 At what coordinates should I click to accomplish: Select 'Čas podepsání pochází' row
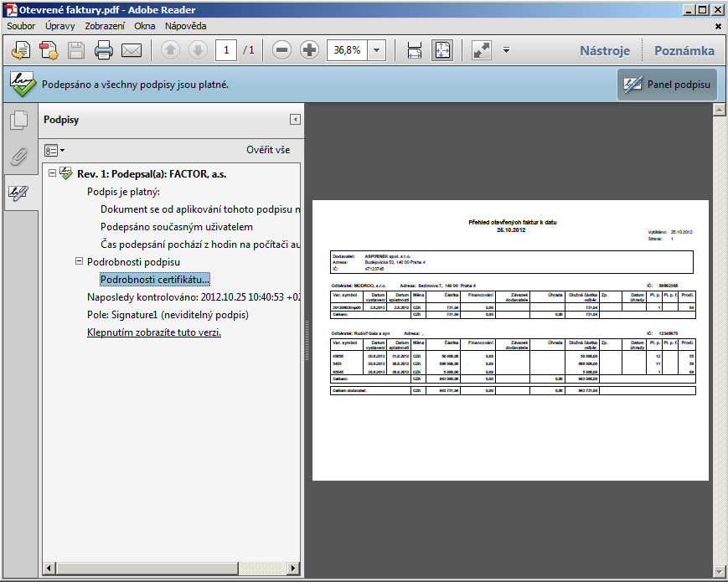[x=200, y=245]
